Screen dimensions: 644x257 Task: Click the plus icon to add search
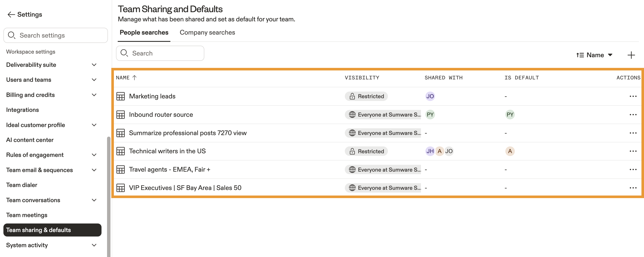tap(631, 55)
